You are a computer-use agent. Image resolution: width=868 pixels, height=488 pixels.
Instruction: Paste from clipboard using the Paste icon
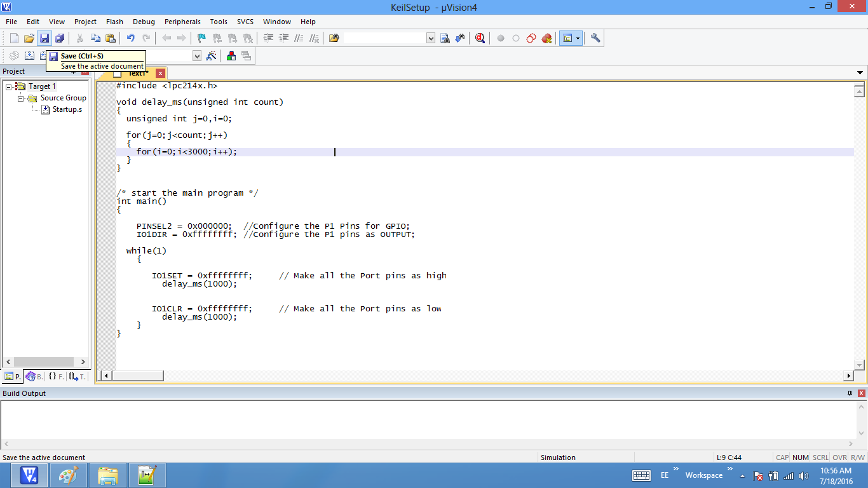111,38
